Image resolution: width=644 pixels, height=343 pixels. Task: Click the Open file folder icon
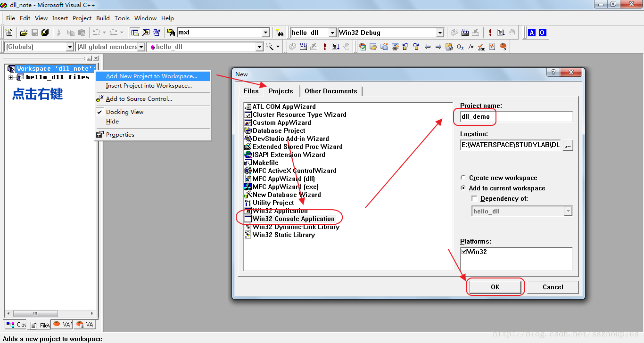point(24,33)
